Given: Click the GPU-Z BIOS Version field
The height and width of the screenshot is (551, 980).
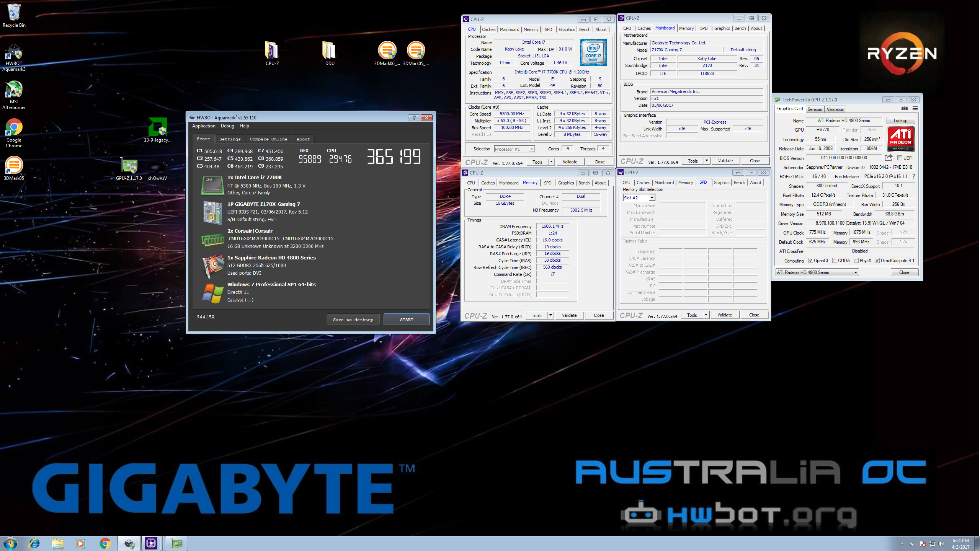Looking at the screenshot, I should [x=844, y=158].
